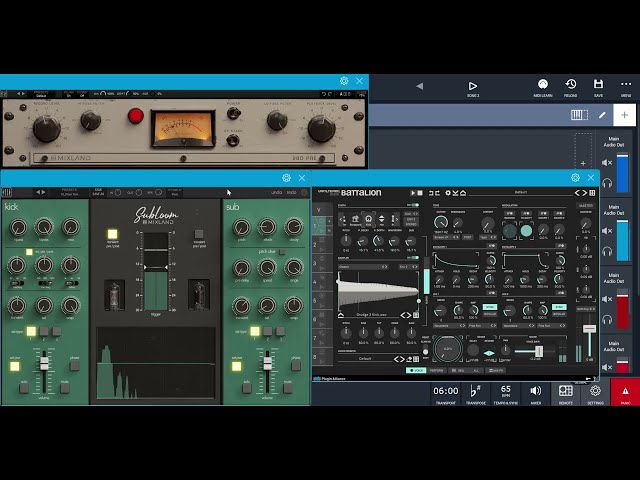Click the Reload icon
The height and width of the screenshot is (480, 640).
point(571,88)
